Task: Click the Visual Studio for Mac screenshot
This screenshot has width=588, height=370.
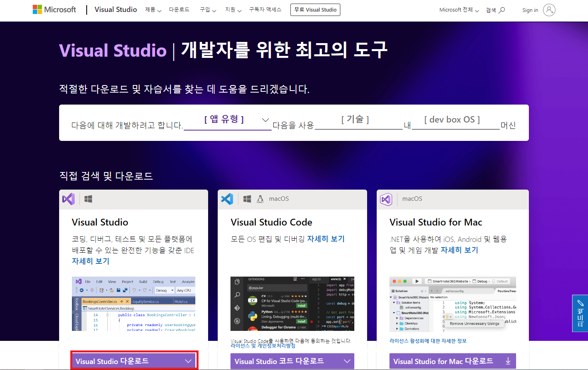Action: pyautogui.click(x=453, y=304)
